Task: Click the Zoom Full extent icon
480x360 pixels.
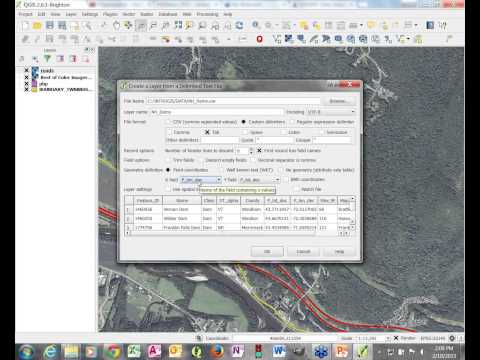Action: tap(178, 25)
